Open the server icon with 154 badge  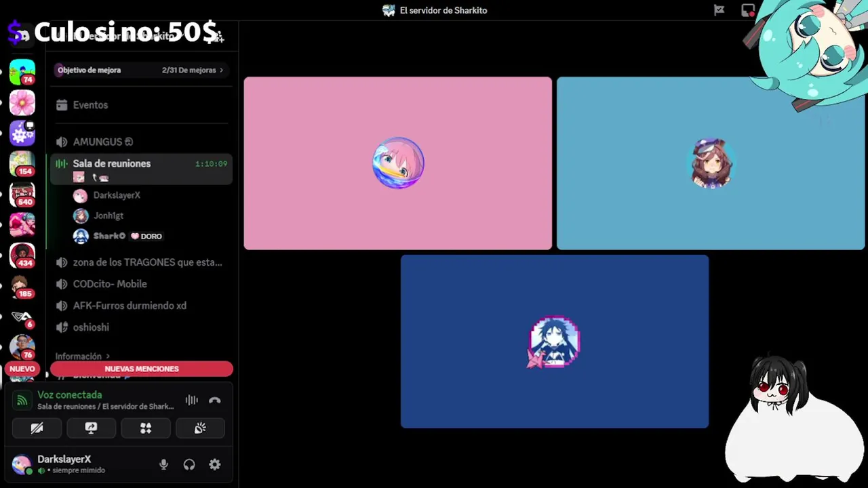click(x=22, y=164)
